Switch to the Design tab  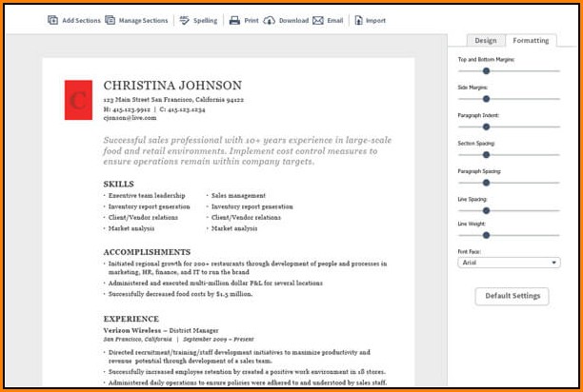point(485,41)
